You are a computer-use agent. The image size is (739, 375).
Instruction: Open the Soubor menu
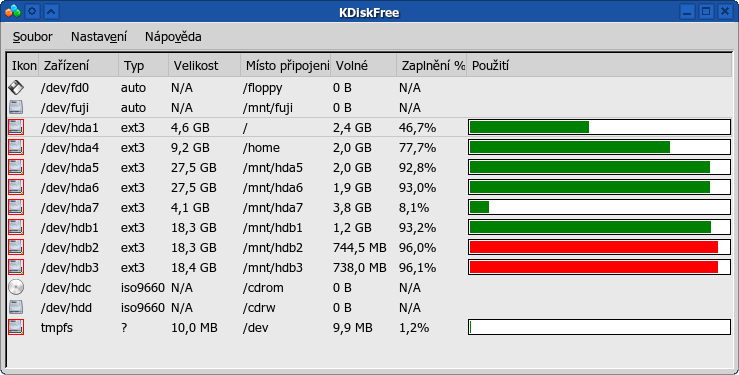click(x=33, y=37)
